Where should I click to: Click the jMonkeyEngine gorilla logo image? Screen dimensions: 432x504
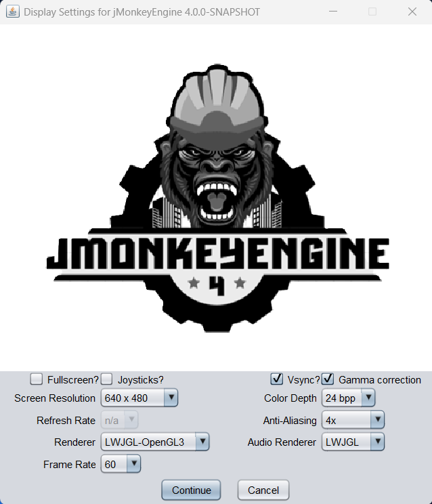click(218, 198)
